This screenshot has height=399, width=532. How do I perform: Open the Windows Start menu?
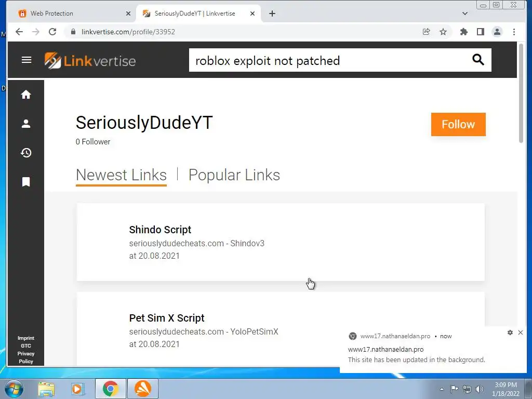tap(14, 389)
